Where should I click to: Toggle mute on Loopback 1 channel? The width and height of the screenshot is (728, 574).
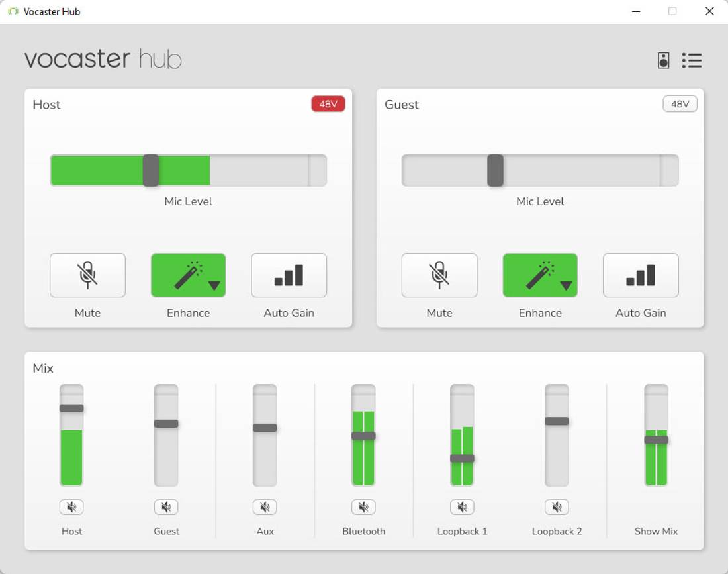[x=462, y=507]
